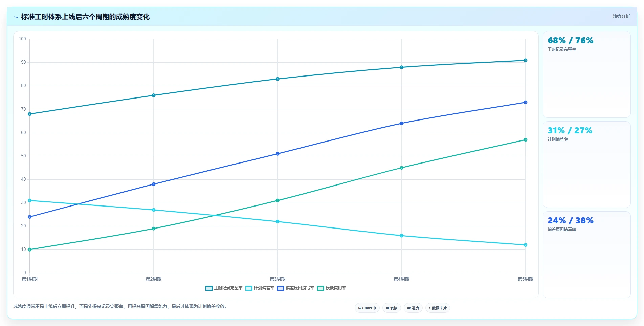Viewport: 644px width, 326px height.
Task: Click 工时记录完整率 data point at 第4周期
Action: click(x=401, y=67)
